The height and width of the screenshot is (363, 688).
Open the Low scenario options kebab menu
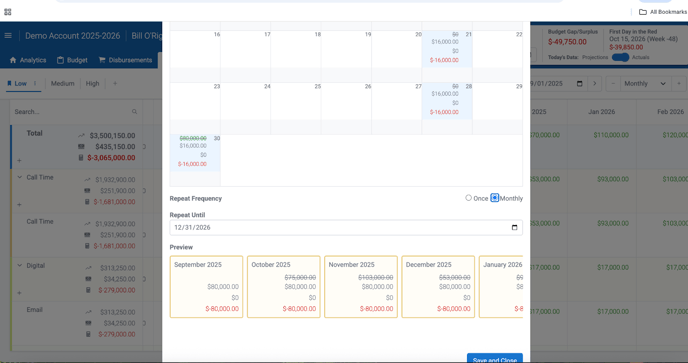[35, 83]
